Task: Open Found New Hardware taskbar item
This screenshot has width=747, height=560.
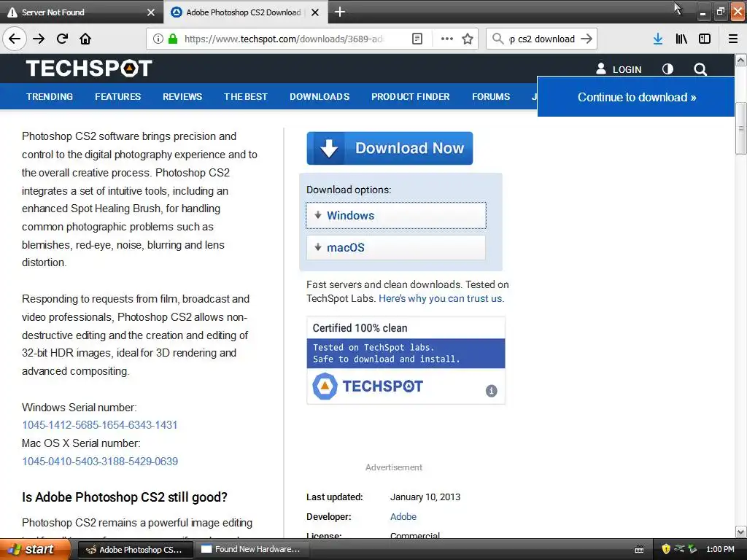Action: point(252,550)
